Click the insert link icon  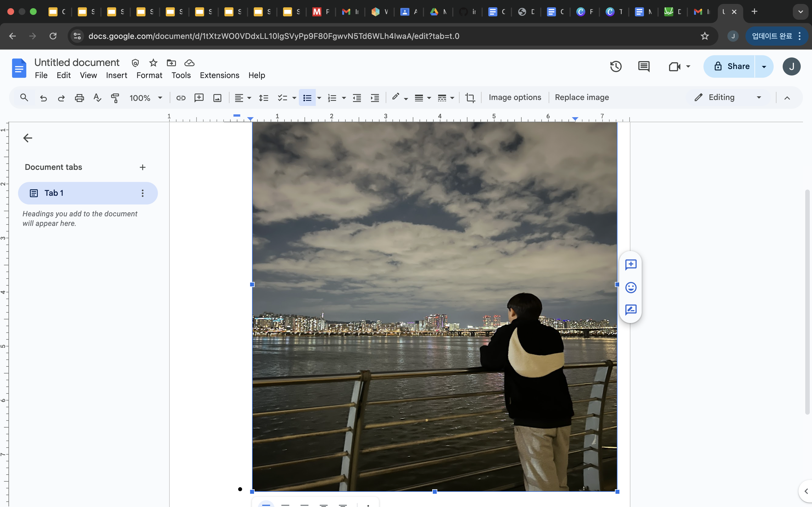pyautogui.click(x=181, y=97)
